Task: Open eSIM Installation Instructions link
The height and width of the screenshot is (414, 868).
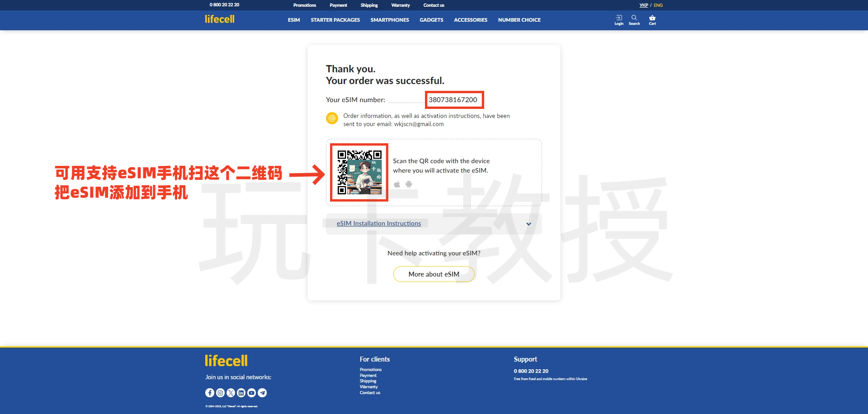Action: [x=379, y=223]
